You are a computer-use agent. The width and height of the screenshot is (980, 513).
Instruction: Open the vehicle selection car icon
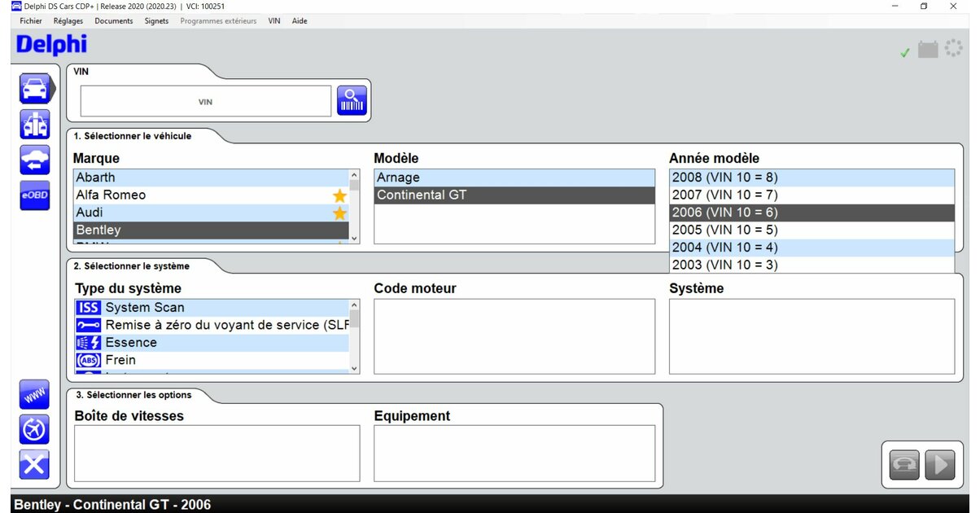35,88
